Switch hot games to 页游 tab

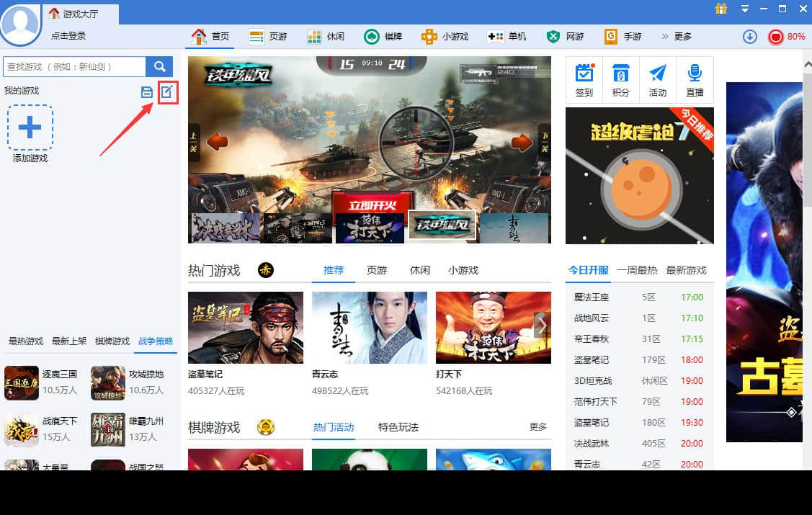(377, 270)
